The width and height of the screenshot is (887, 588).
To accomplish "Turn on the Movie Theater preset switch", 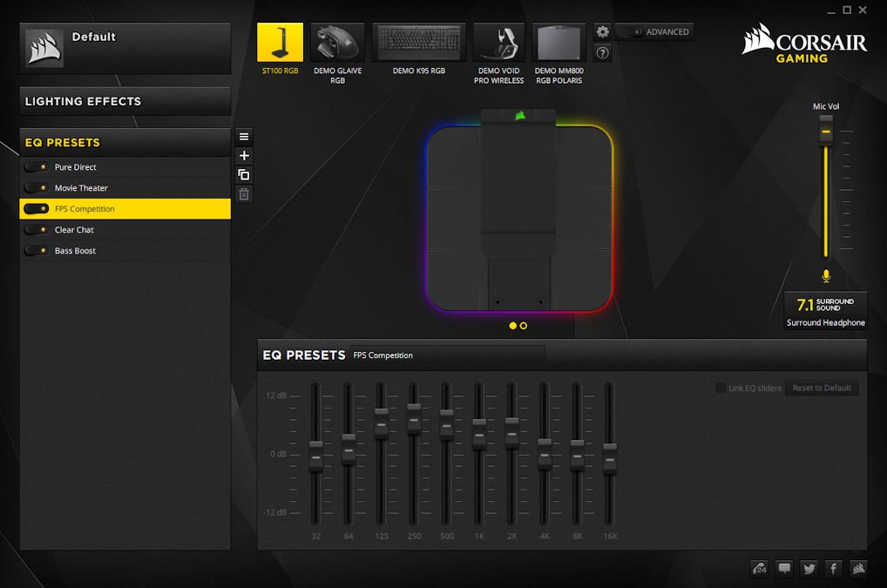I will pos(37,188).
